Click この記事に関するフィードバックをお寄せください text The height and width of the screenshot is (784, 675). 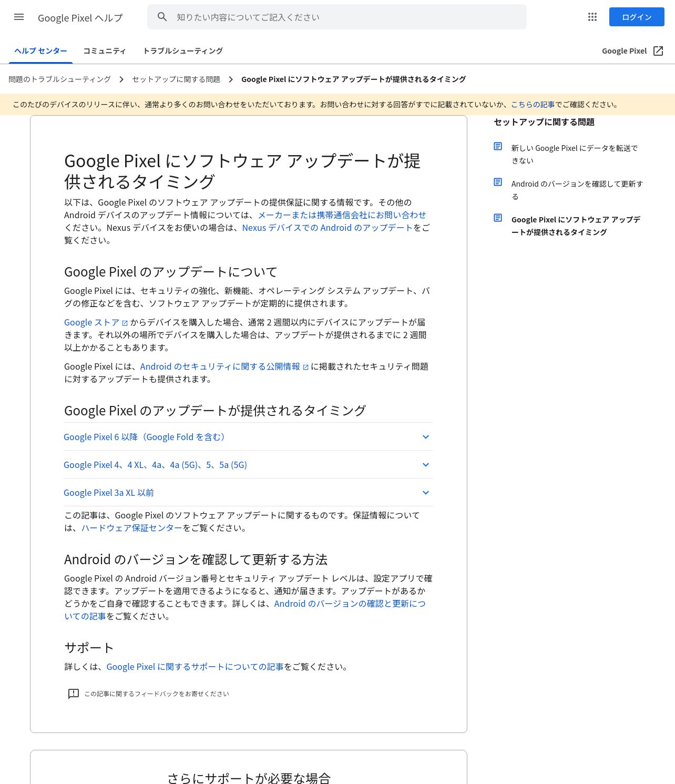(157, 694)
